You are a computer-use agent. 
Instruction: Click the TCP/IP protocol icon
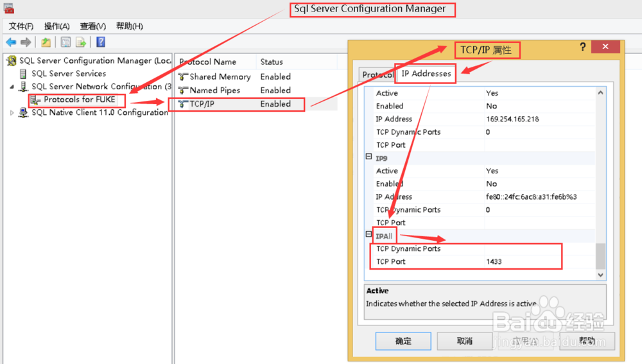click(x=183, y=104)
